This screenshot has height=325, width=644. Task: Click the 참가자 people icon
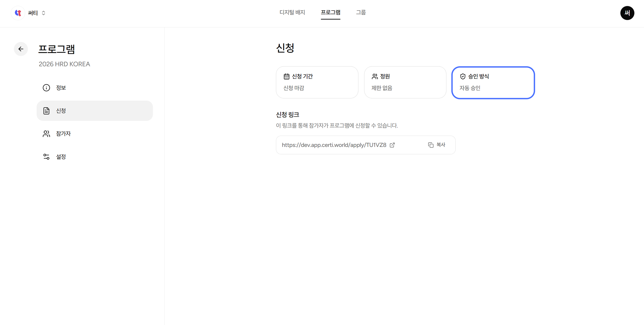(46, 134)
